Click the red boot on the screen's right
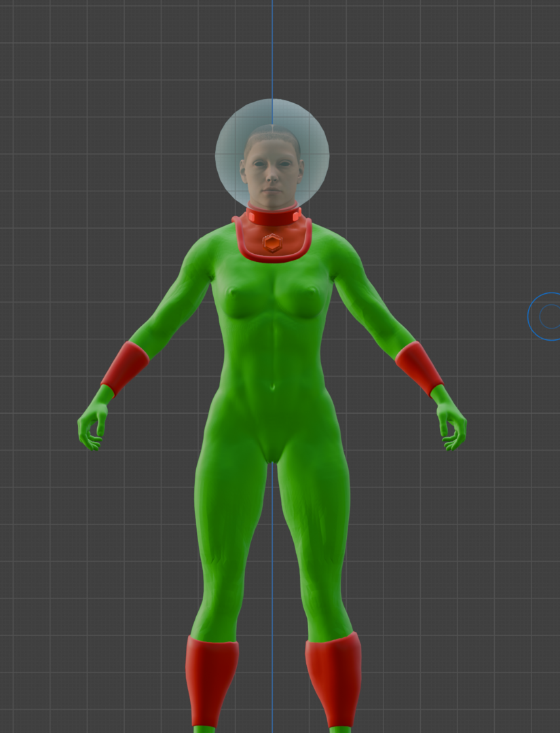 [334, 681]
